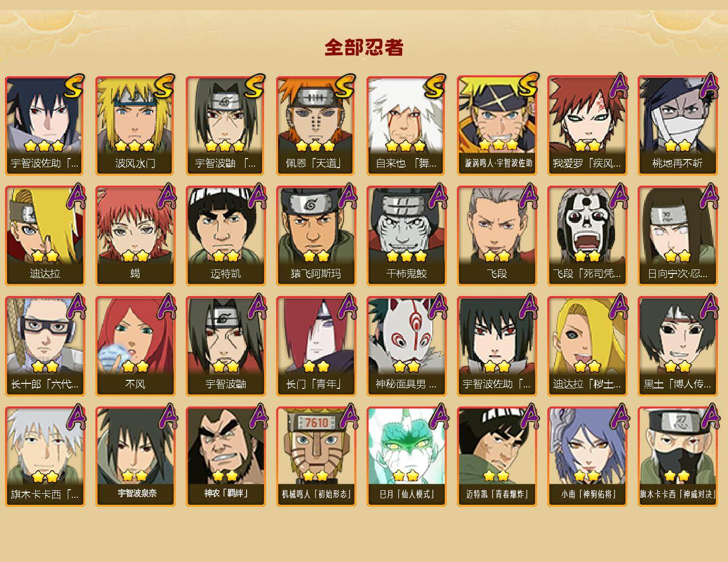728x562 pixels.
Task: Open the 迈特凯 ninja card
Action: click(225, 236)
